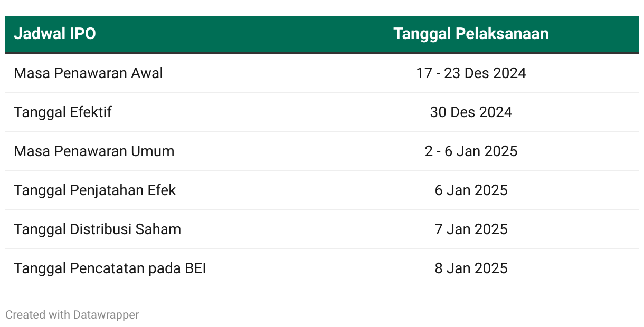
Task: Click the Jadwal IPO column header
Action: (x=55, y=34)
